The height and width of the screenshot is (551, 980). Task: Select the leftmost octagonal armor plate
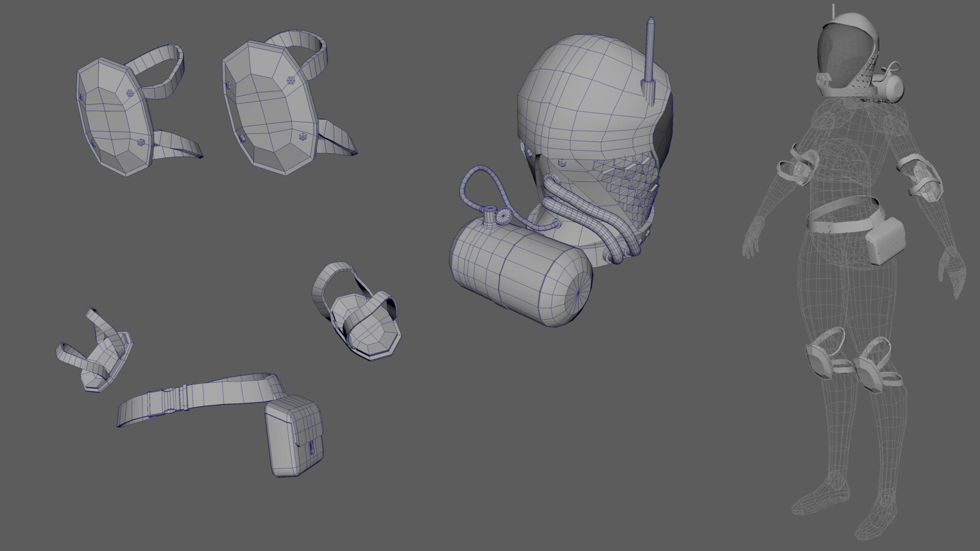click(116, 116)
